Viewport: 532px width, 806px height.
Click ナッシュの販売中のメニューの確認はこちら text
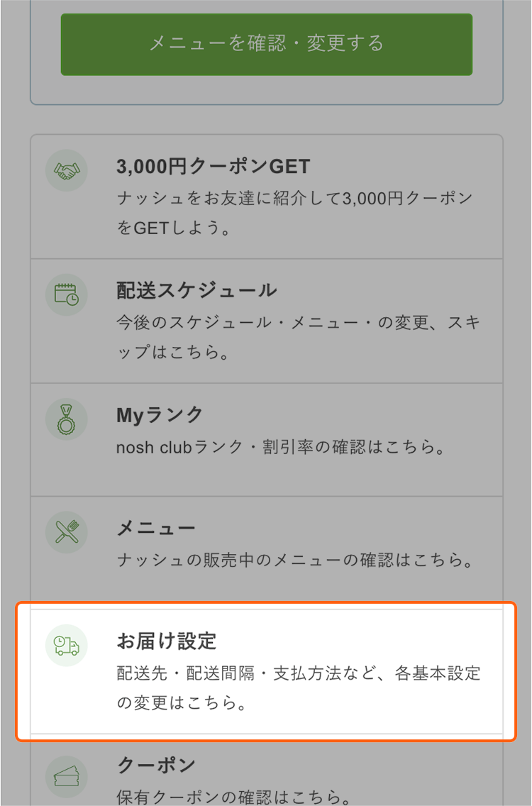click(295, 560)
